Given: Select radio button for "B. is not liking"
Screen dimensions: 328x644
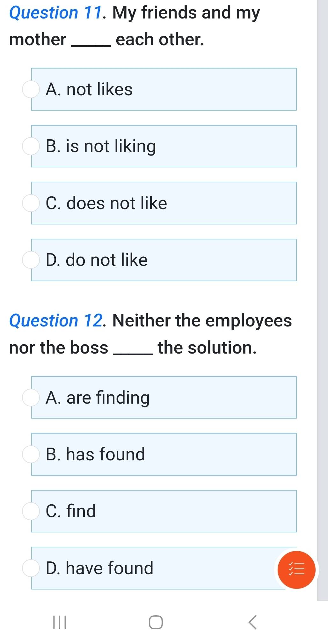Looking at the screenshot, I should coord(31,146).
